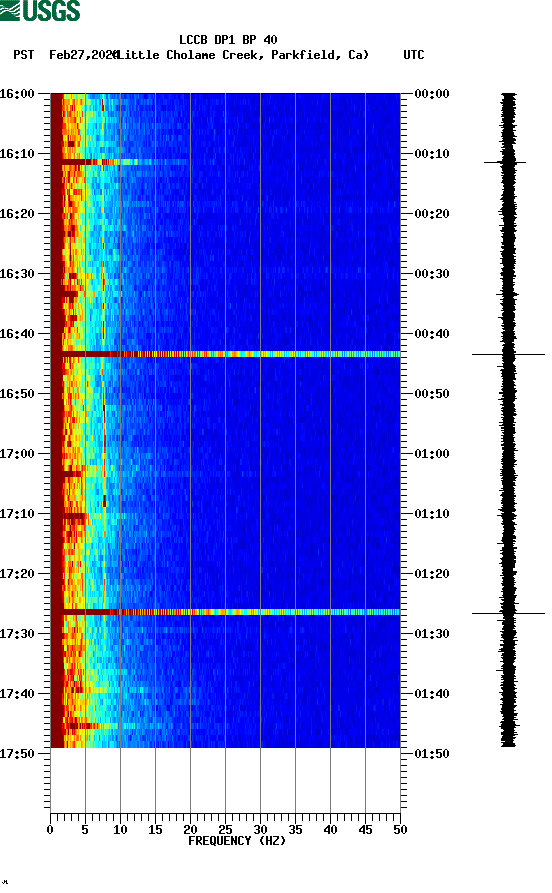
Task: Click the '17:30' PST time label
Action: (x=17, y=634)
